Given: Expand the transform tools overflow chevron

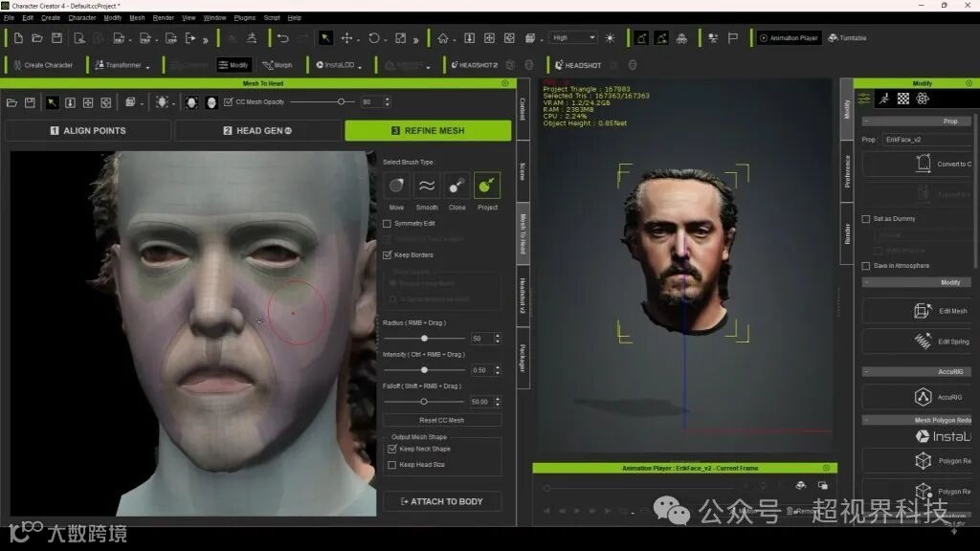Looking at the screenshot, I should pos(415,39).
